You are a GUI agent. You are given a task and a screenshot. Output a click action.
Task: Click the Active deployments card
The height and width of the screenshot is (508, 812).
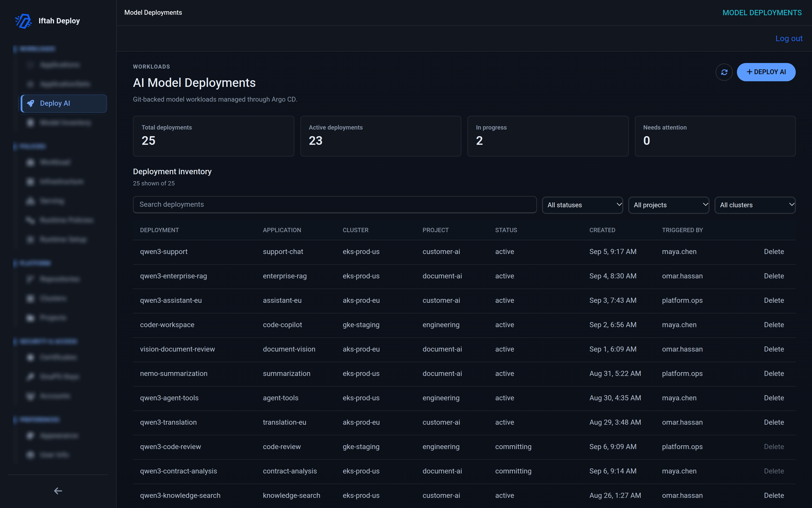tap(381, 136)
